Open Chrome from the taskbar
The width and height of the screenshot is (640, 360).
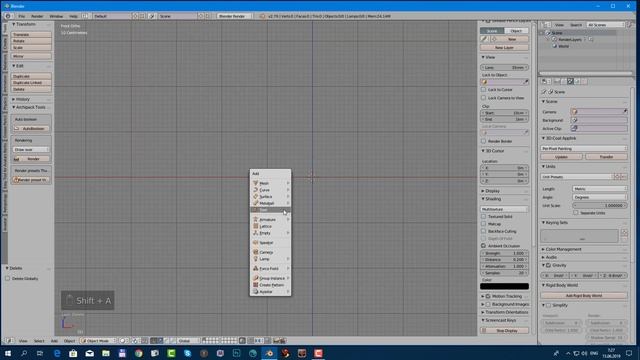(x=139, y=353)
